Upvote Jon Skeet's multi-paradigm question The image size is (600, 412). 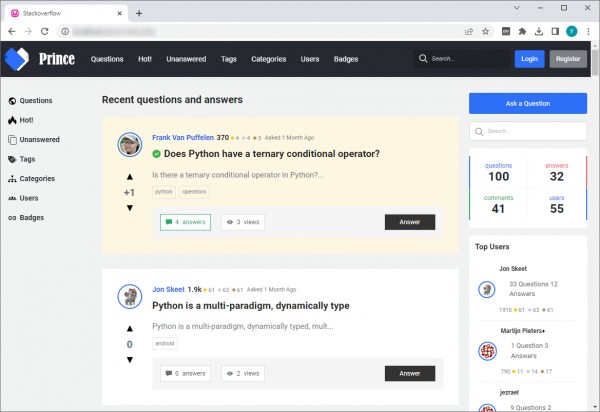[129, 328]
